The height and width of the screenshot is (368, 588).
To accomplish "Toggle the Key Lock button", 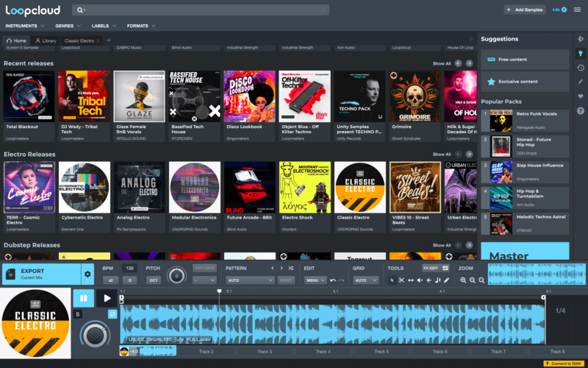I will 203,269.
